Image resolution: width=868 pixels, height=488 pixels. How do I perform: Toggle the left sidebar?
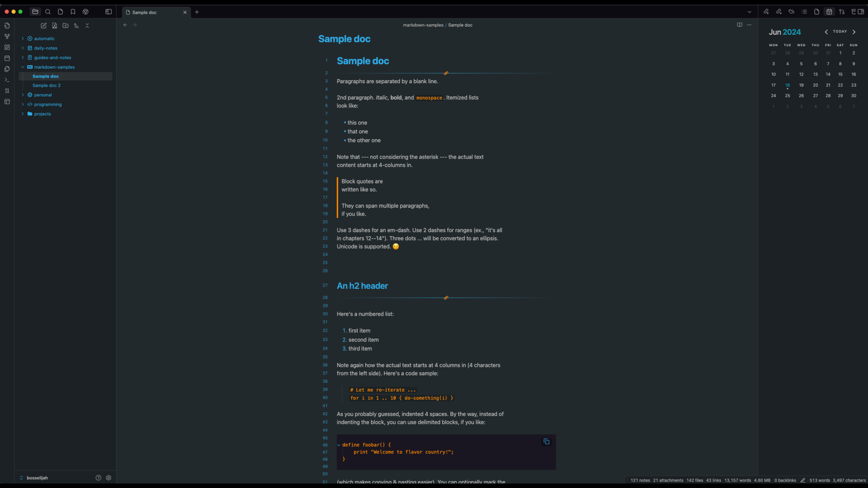coord(108,12)
